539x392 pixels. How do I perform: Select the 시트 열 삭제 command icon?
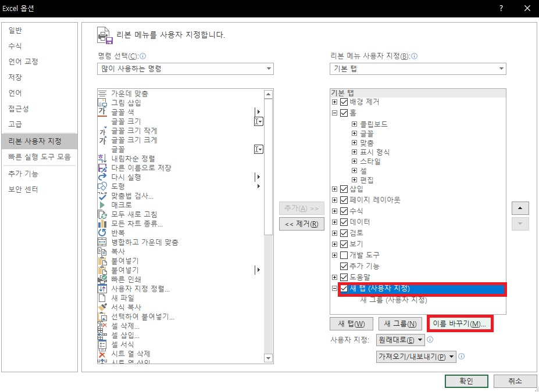(102, 354)
